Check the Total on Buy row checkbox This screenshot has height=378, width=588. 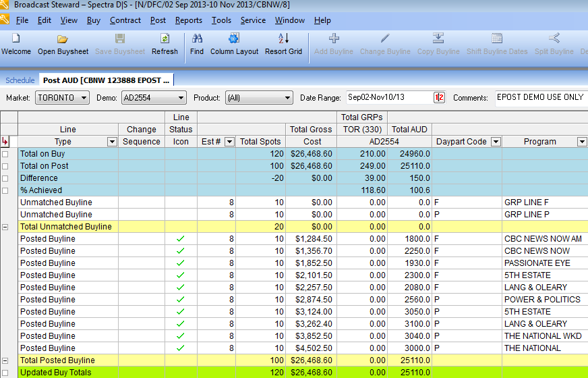(x=5, y=154)
